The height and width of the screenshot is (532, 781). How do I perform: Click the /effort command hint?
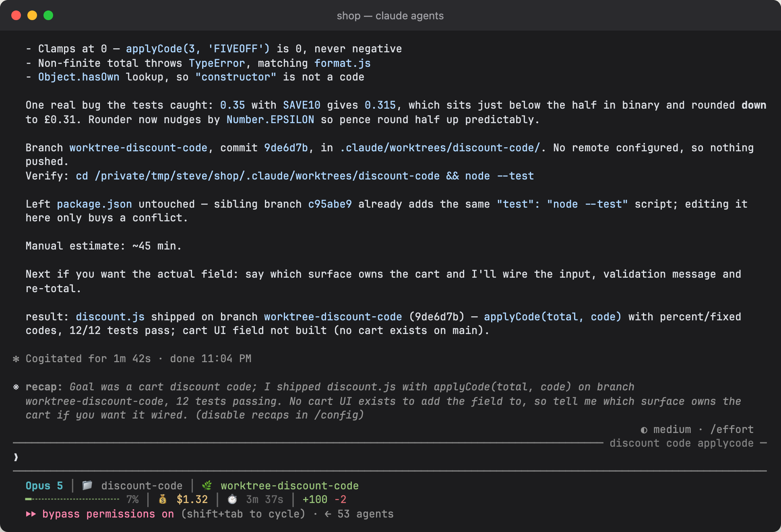pyautogui.click(x=732, y=429)
